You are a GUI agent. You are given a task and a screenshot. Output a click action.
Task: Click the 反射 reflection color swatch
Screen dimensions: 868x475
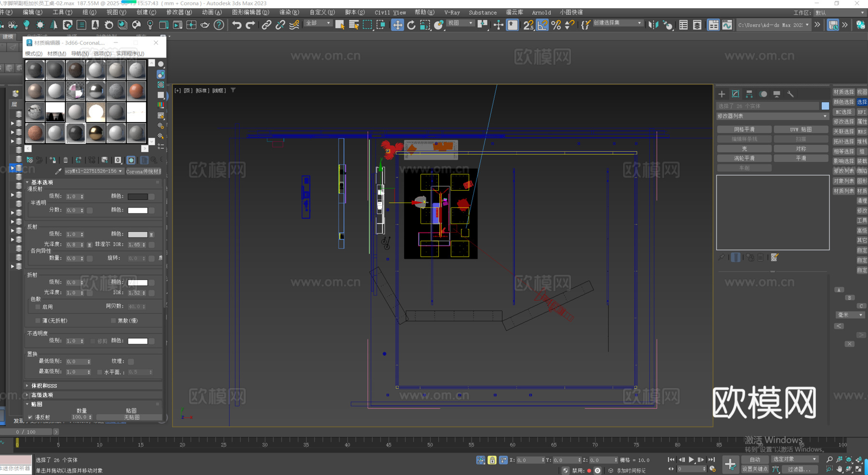coord(137,235)
